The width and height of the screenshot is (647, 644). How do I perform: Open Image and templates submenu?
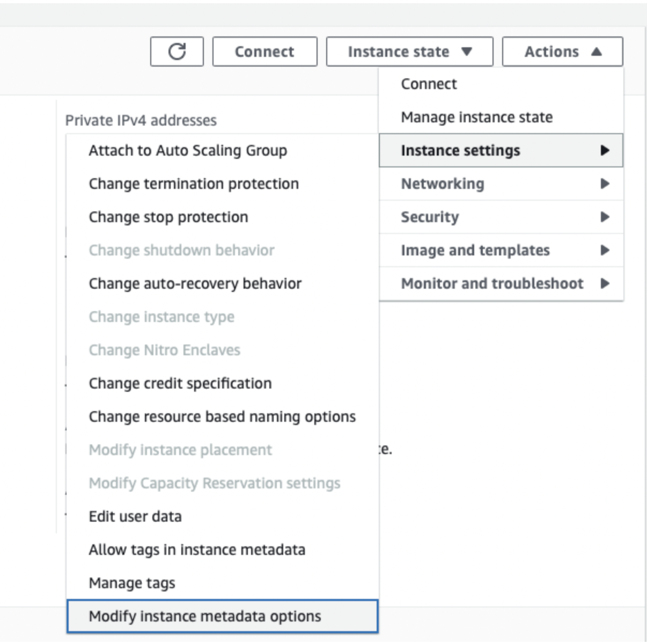click(501, 251)
